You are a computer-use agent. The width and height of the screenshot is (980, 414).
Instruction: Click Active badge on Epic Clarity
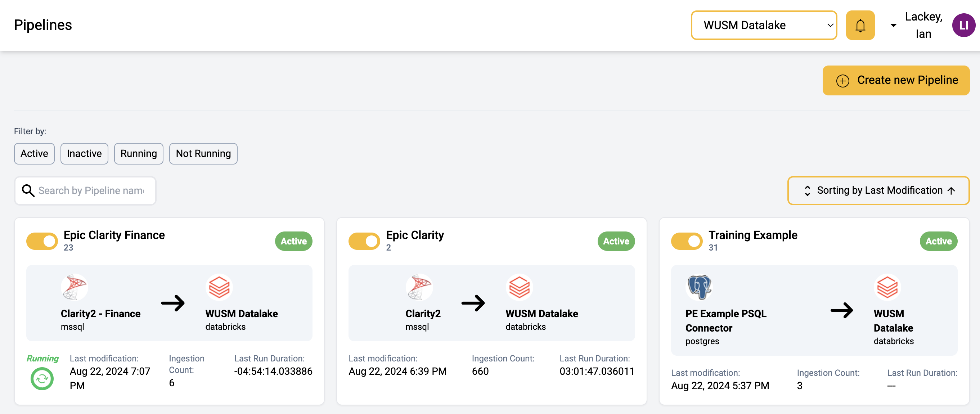[x=616, y=241]
